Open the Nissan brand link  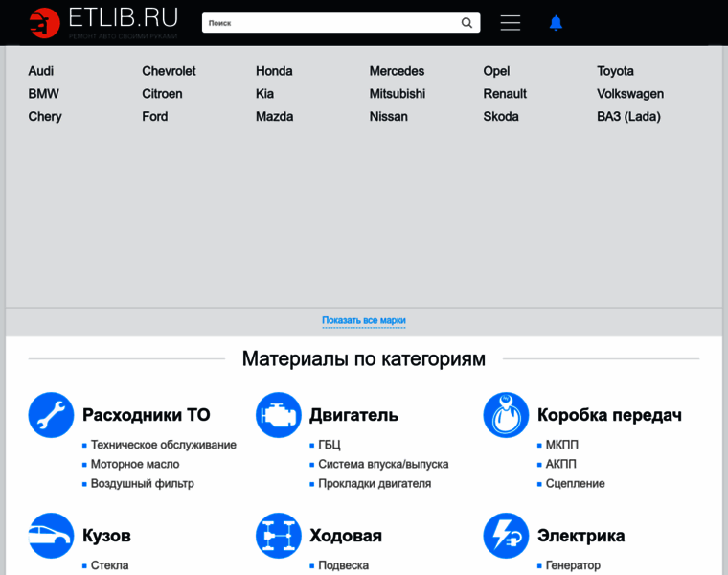point(389,117)
